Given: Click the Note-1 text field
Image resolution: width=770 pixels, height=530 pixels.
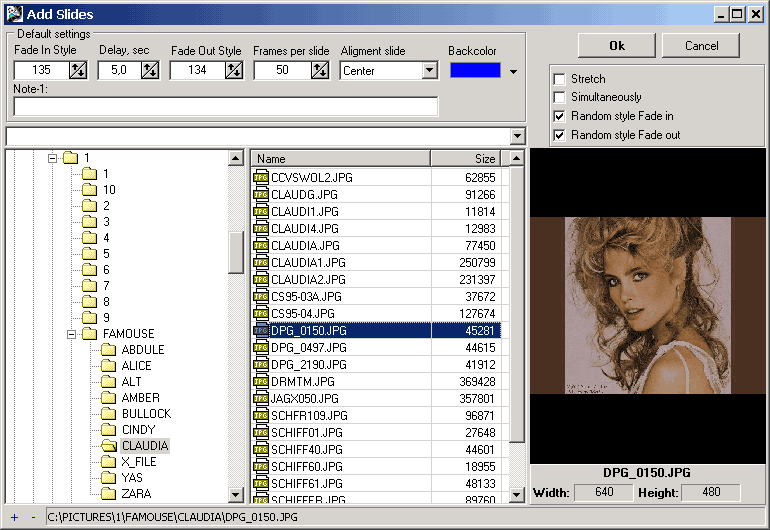Looking at the screenshot, I should [226, 106].
